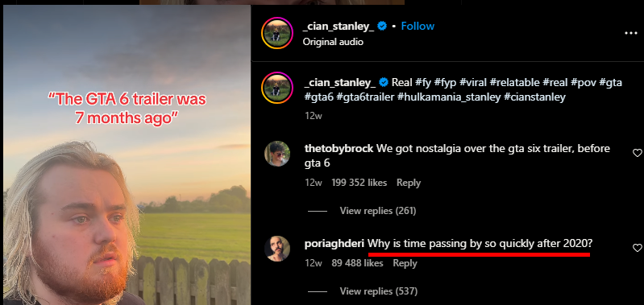Screen dimensions: 644x305
Task: Like poriaghderi's comment with the heart
Action: point(637,248)
